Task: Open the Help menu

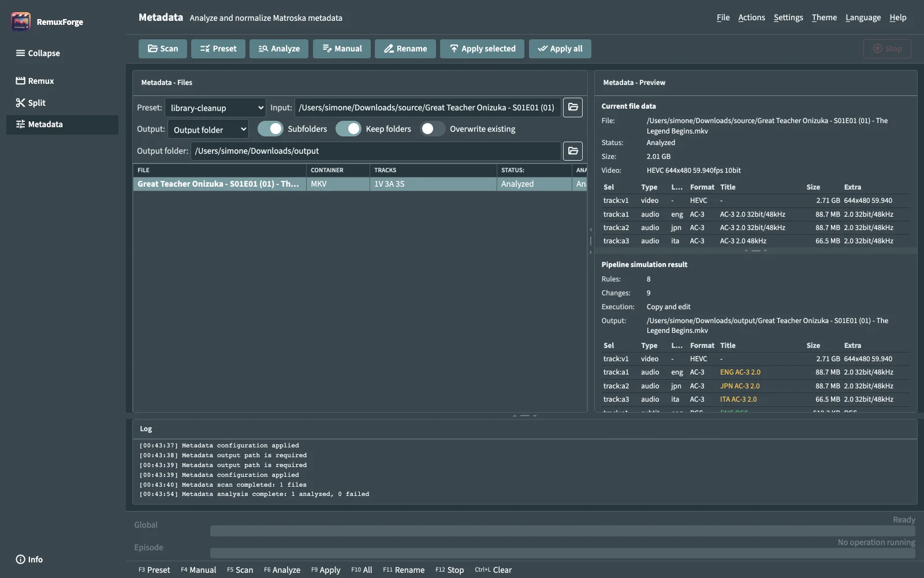Action: 898,17
